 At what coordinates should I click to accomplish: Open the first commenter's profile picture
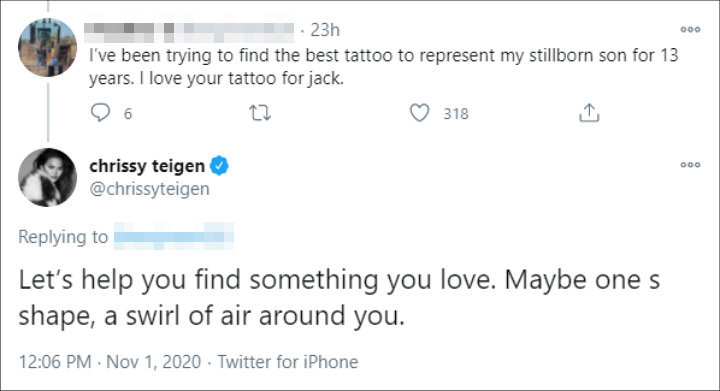[x=47, y=47]
